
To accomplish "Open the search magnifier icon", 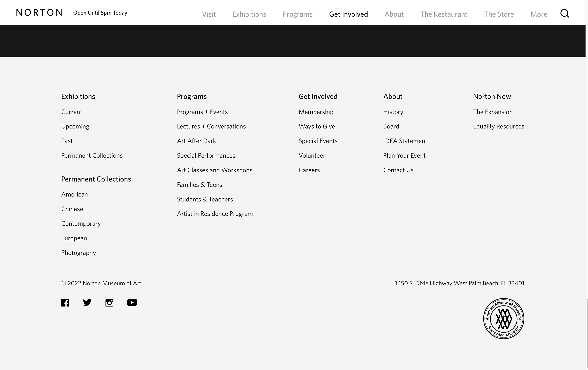I will point(565,13).
